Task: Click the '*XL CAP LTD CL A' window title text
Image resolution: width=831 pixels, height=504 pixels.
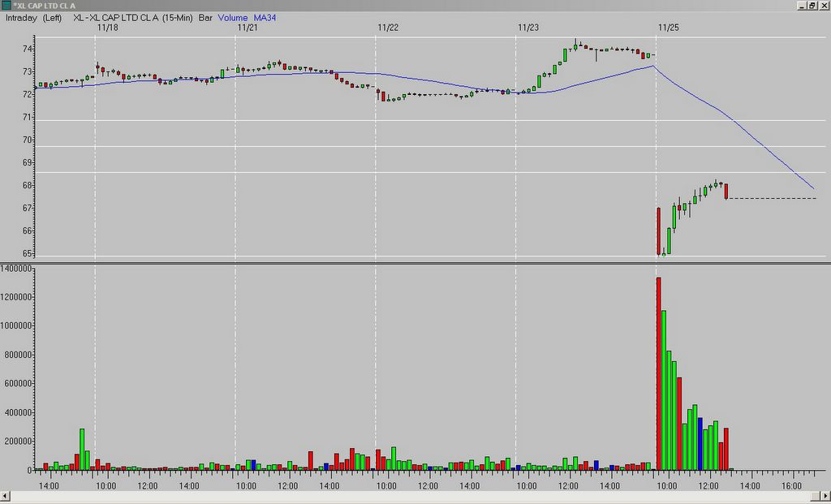Action: (x=45, y=6)
